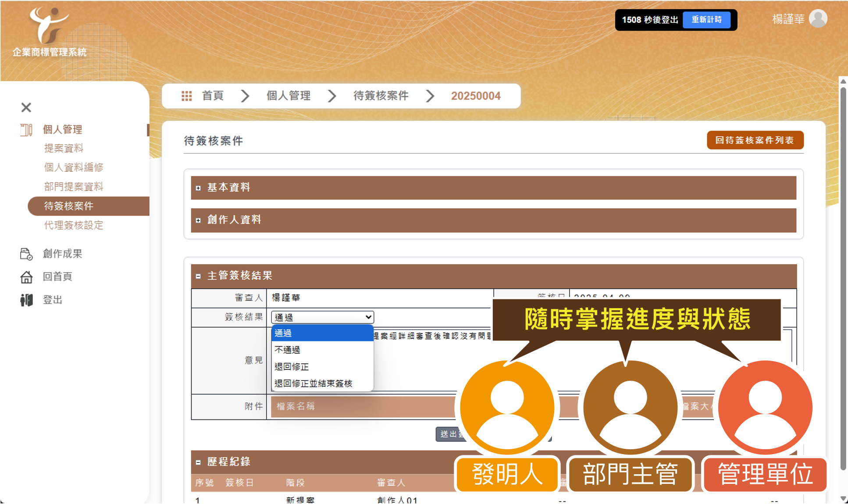Click the 登出 door icon
The width and height of the screenshot is (848, 504).
pos(26,300)
